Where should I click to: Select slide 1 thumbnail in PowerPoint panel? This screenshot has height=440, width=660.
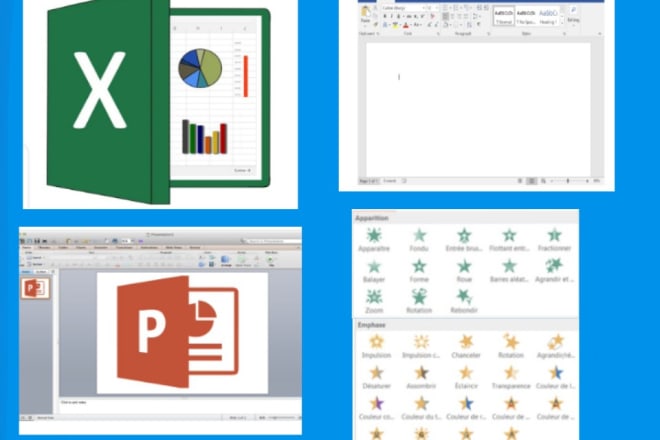pos(35,288)
